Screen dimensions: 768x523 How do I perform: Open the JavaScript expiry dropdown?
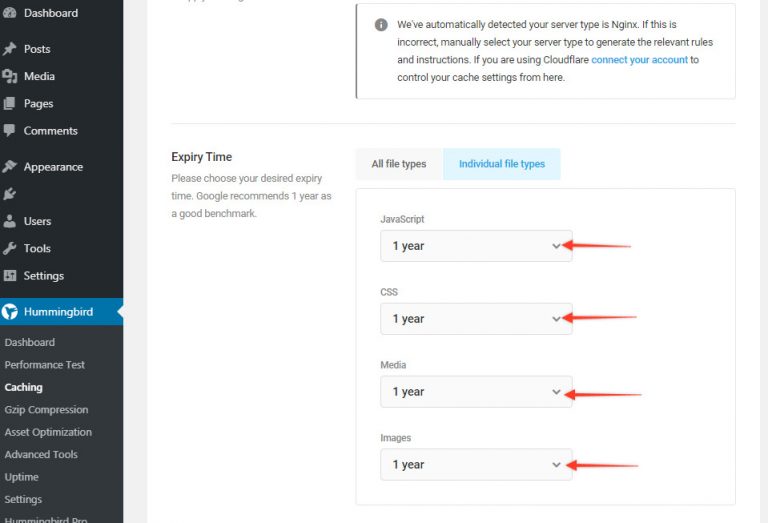[x=476, y=246]
